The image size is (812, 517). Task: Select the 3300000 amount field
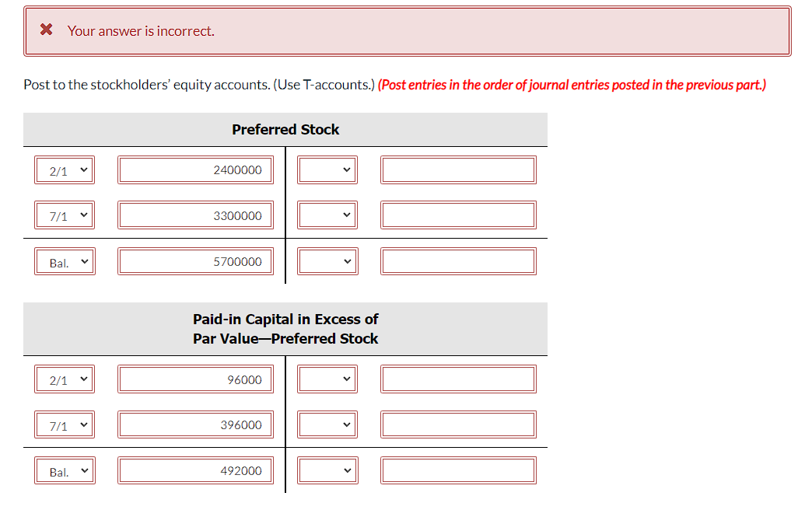[x=195, y=215]
